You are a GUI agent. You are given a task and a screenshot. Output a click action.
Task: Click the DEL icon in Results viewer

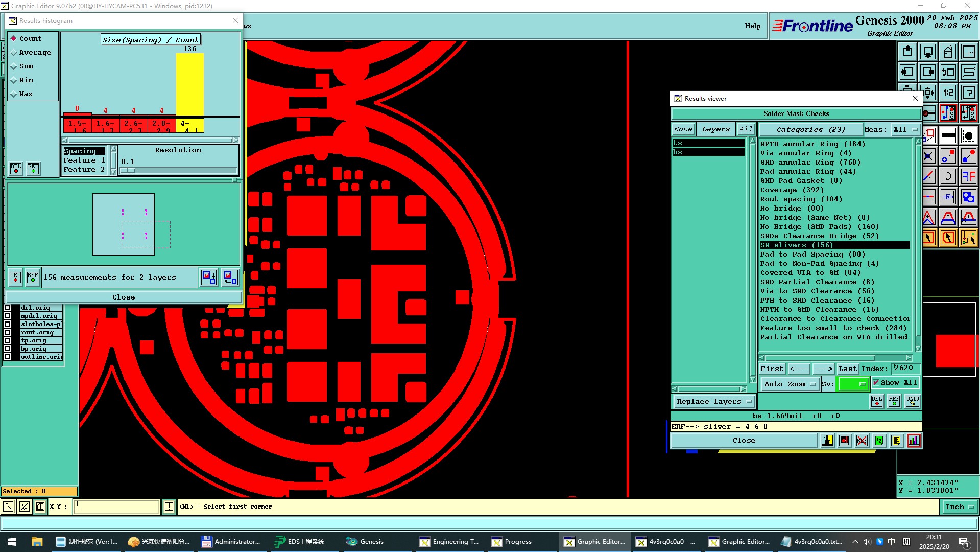click(x=877, y=401)
